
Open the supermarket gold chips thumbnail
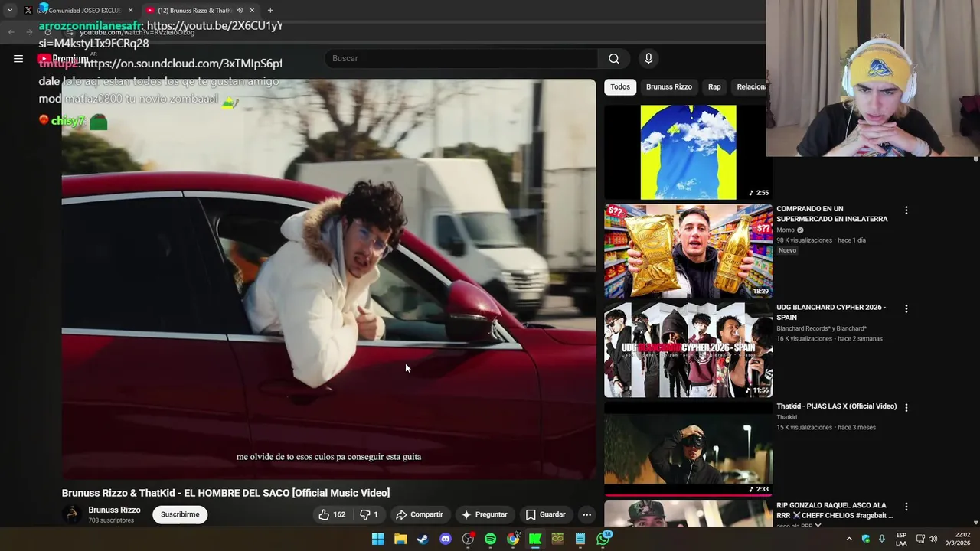click(x=688, y=251)
